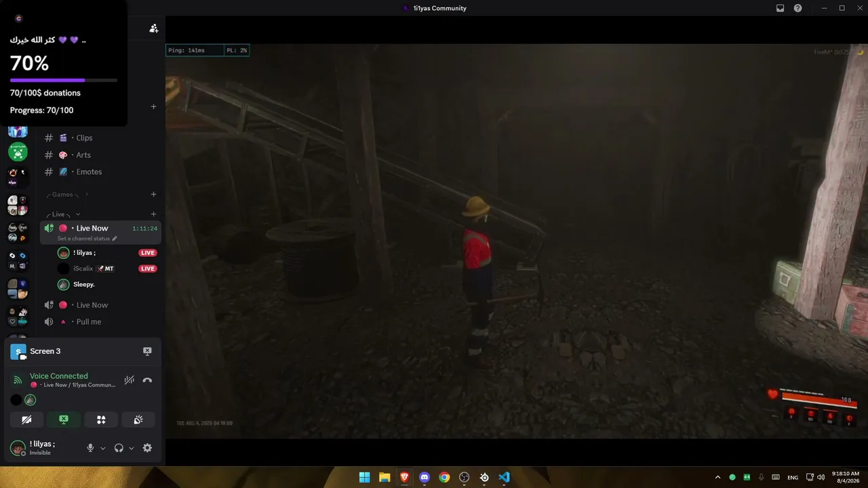The width and height of the screenshot is (868, 488).
Task: Open the Discord inbox icon
Action: coord(780,8)
